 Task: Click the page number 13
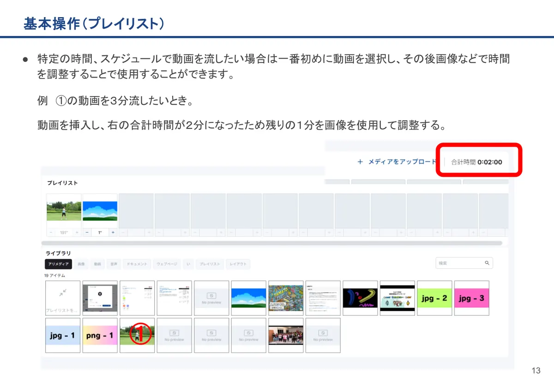coord(536,371)
